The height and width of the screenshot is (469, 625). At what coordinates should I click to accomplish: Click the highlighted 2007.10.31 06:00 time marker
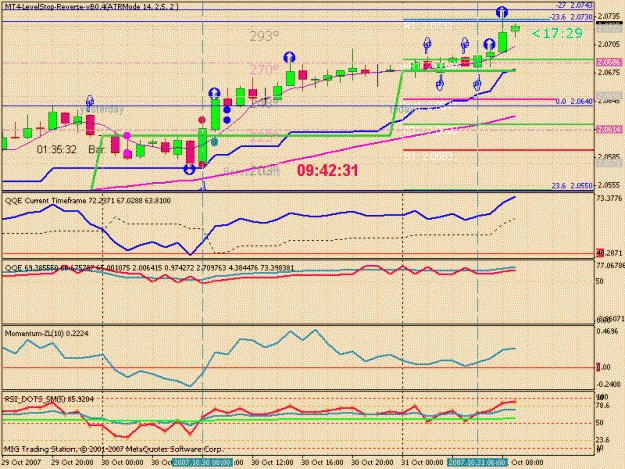click(477, 462)
